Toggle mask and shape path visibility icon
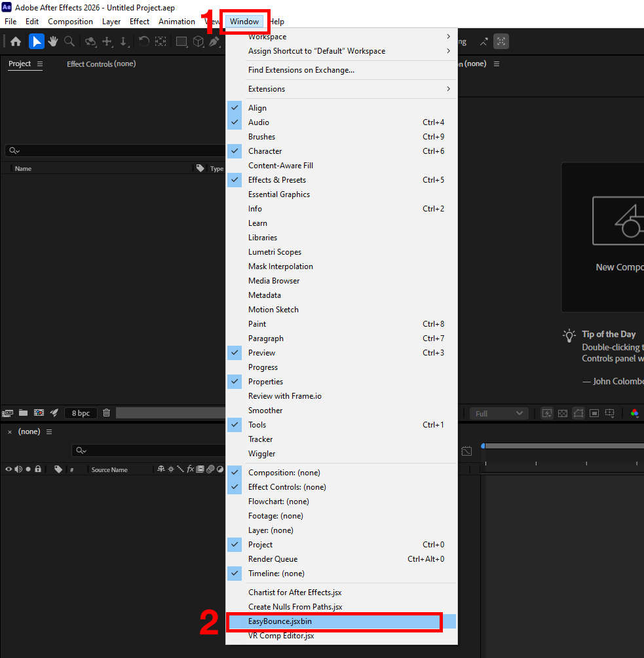This screenshot has width=644, height=658. [578, 413]
